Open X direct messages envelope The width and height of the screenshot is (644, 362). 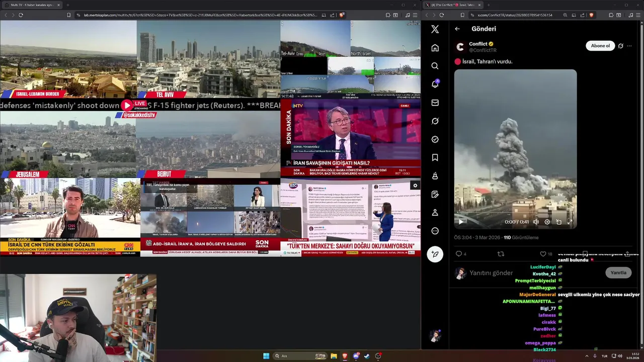click(435, 103)
